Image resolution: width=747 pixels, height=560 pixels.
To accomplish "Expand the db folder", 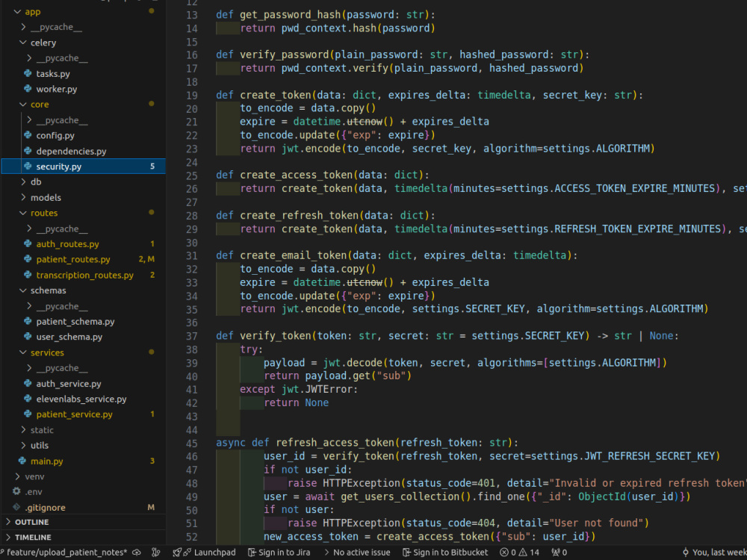I will click(23, 182).
